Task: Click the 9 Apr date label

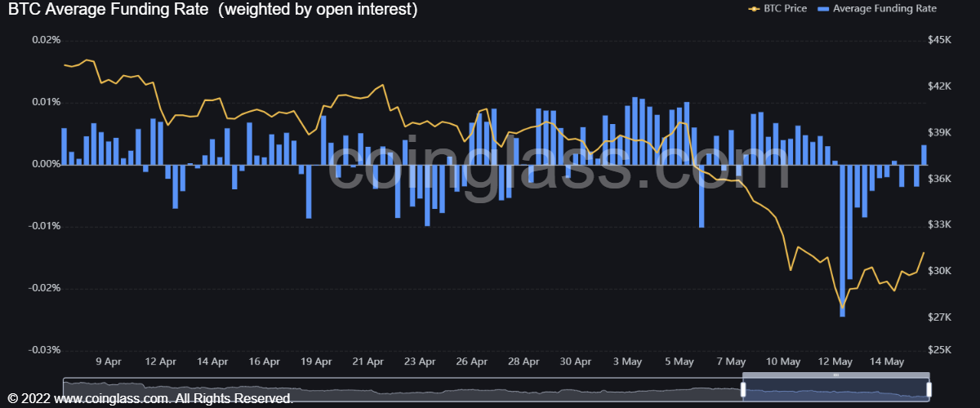Action: click(x=109, y=361)
